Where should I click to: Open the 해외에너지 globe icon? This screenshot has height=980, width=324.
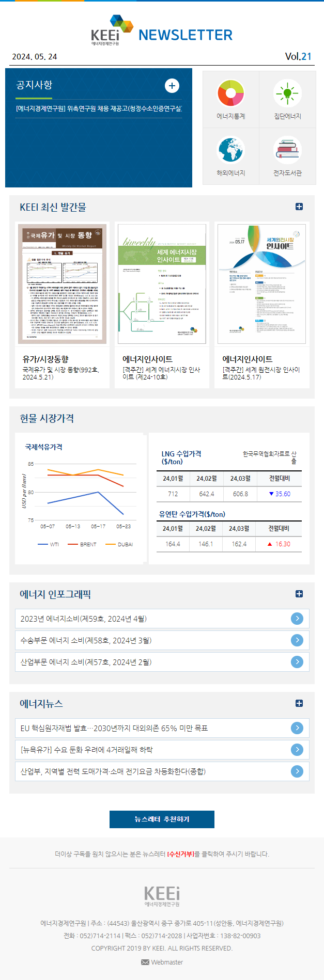pyautogui.click(x=230, y=150)
